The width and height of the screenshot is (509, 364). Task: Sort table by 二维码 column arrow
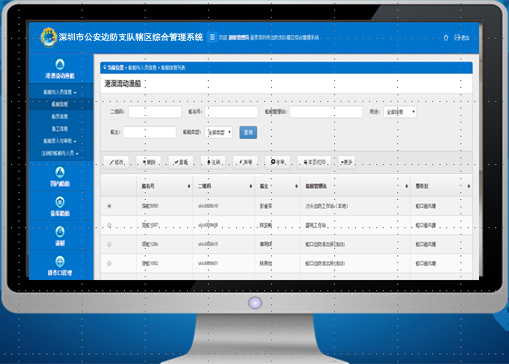pyautogui.click(x=251, y=186)
